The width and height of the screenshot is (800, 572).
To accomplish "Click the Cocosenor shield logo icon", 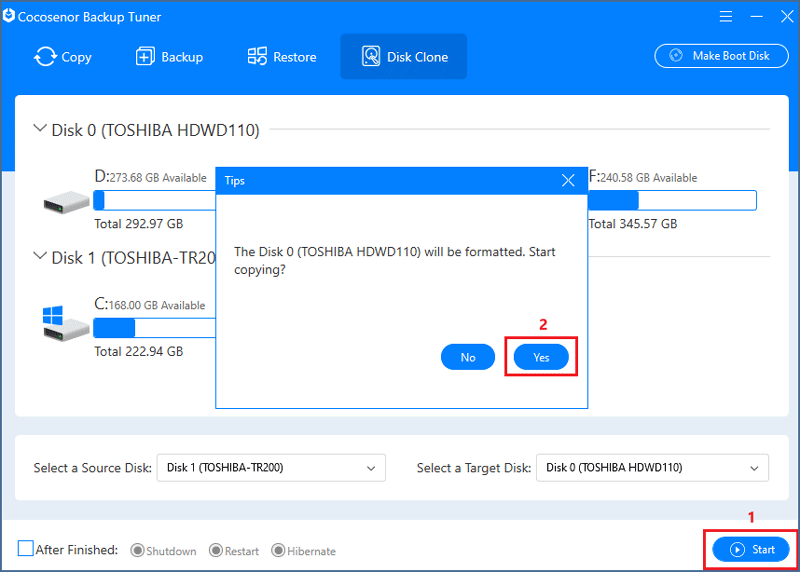I will click(9, 16).
